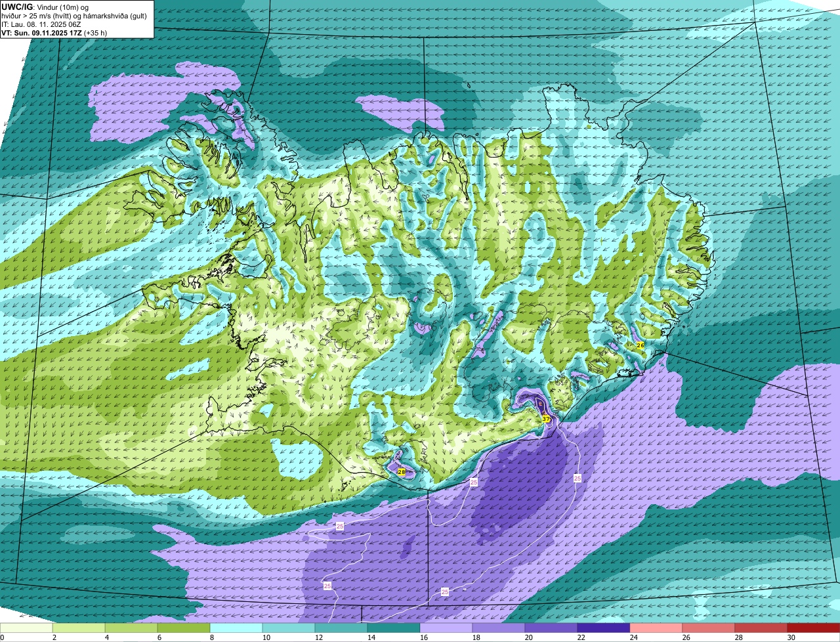Click the 8–10 m/s pale cyan legend swatch
The image size is (840, 642).
[x=236, y=628]
